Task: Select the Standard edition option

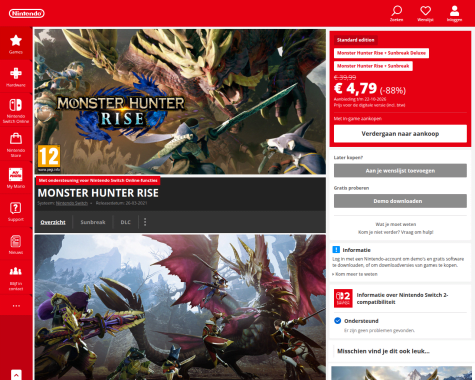Action: (355, 40)
